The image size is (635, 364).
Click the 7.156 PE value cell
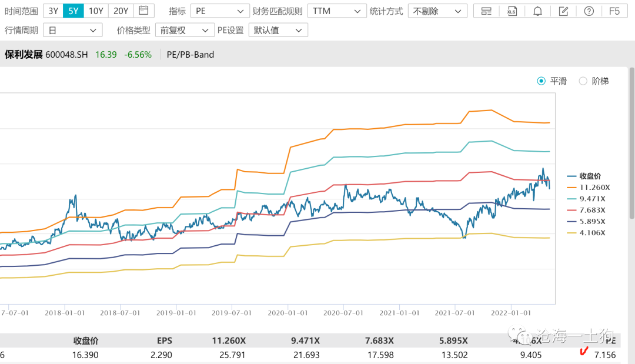point(605,355)
